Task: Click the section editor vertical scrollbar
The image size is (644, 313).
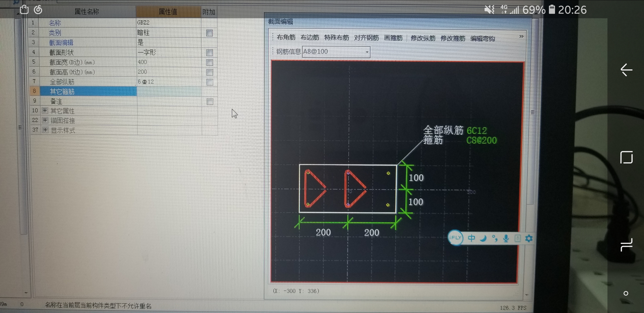Action: (x=532, y=112)
